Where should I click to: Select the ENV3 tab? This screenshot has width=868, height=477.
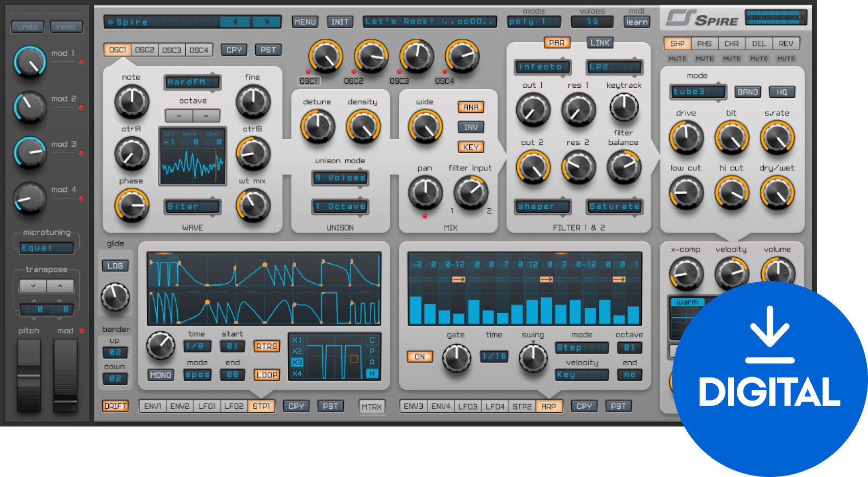coord(414,407)
